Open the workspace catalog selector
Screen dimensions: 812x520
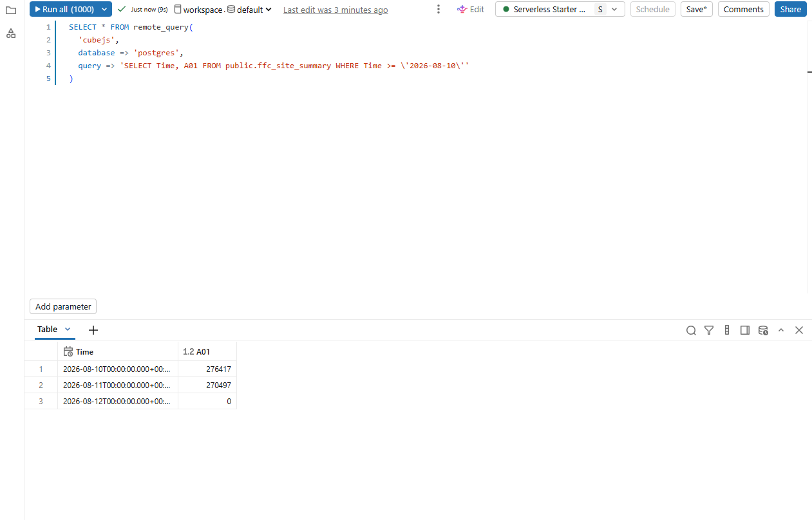coord(198,10)
